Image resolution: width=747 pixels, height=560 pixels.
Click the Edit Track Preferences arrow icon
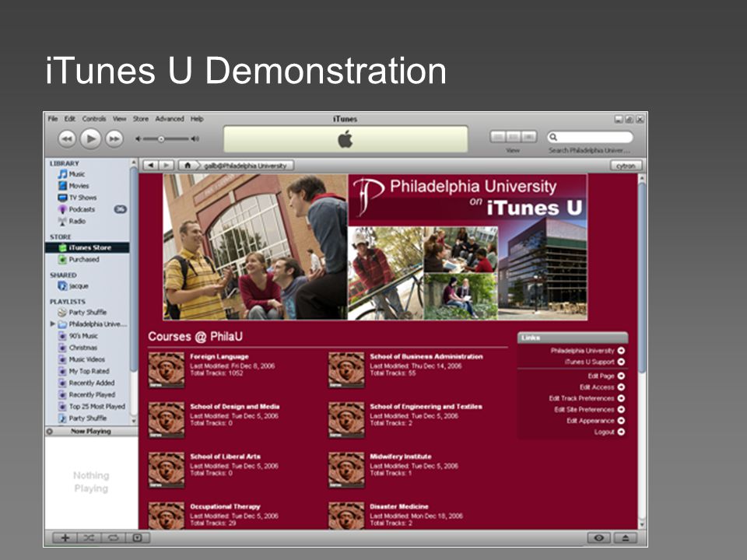pos(621,398)
